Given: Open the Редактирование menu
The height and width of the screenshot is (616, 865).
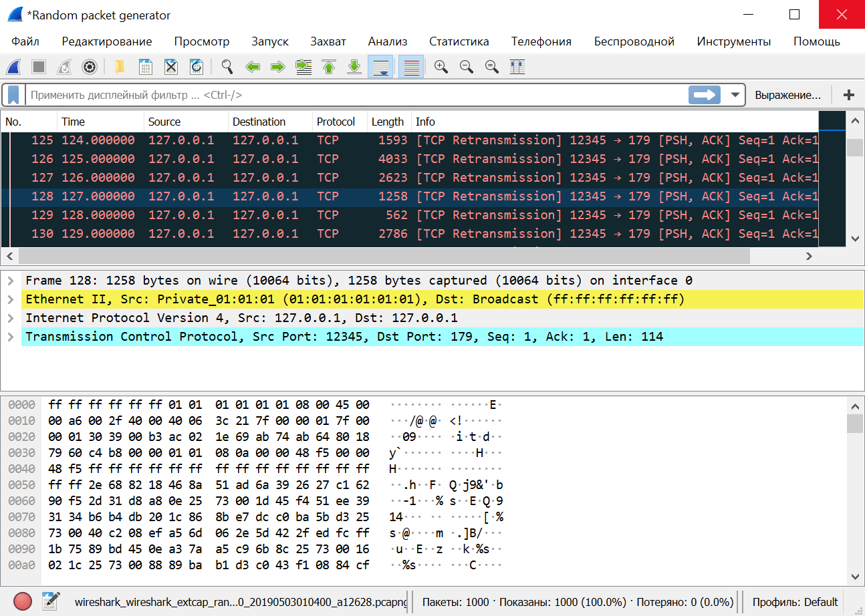Looking at the screenshot, I should pos(107,41).
